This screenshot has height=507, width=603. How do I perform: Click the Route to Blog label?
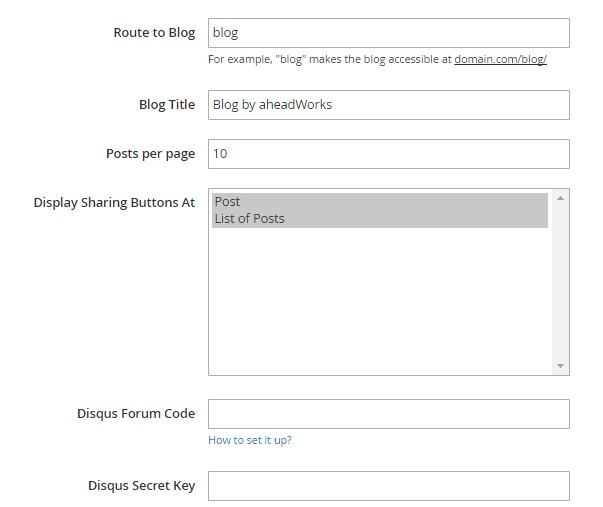pyautogui.click(x=154, y=33)
